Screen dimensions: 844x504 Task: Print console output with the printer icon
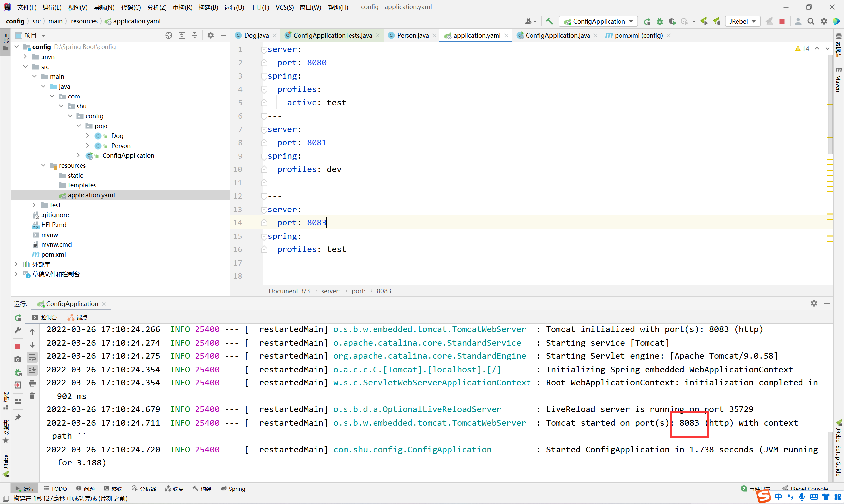[x=32, y=383]
